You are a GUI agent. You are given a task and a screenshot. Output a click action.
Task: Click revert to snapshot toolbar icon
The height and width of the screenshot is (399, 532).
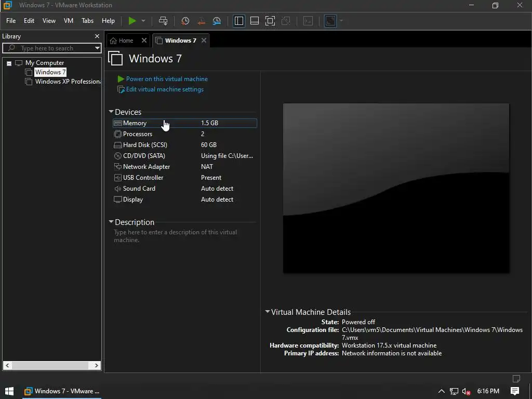[201, 21]
